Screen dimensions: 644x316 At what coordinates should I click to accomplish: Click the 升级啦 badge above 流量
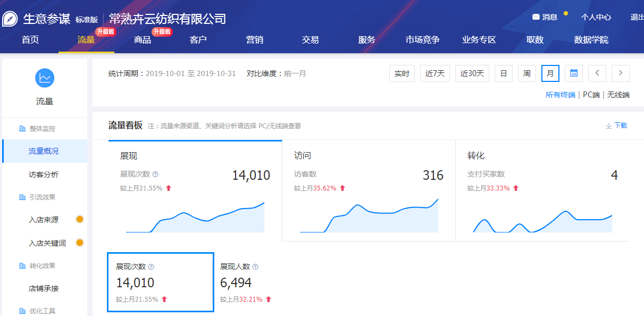click(x=105, y=32)
